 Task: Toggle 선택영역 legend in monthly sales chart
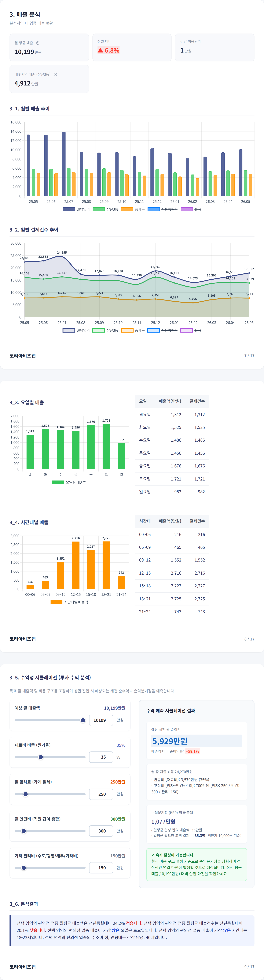(76, 209)
